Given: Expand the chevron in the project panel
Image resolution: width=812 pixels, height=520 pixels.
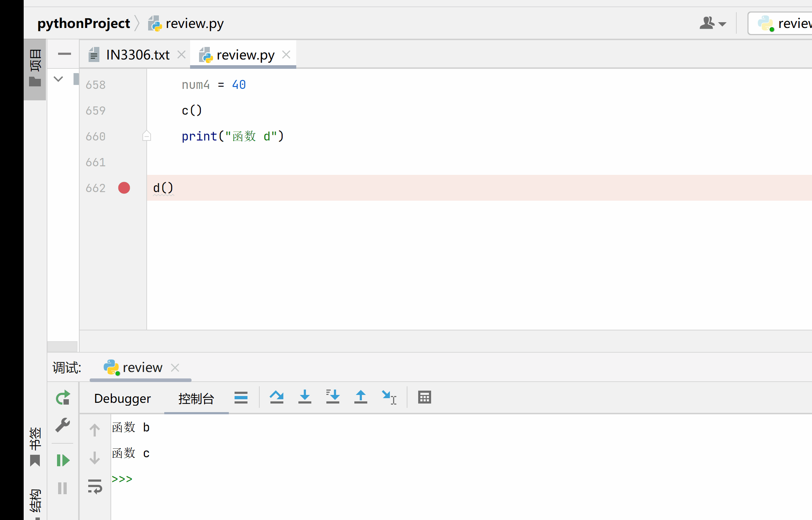Looking at the screenshot, I should pos(58,79).
